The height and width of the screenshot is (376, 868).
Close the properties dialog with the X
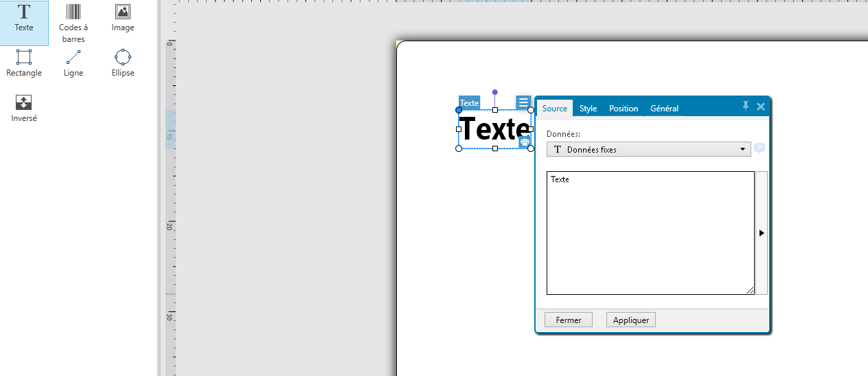tap(761, 106)
